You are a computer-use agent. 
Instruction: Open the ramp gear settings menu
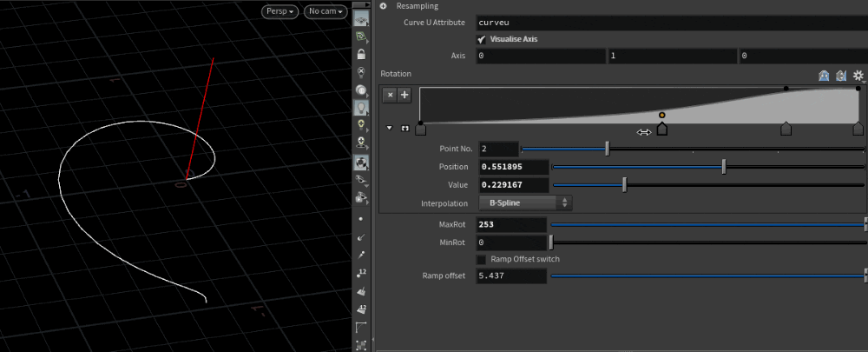coord(858,76)
